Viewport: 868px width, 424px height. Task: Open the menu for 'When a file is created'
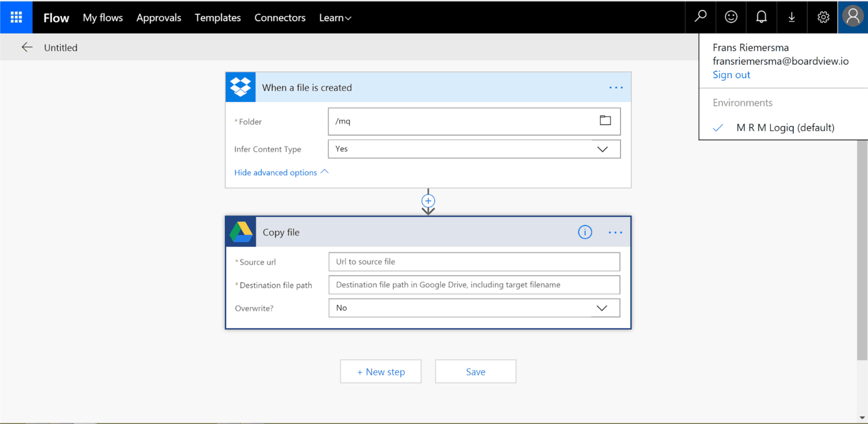(616, 87)
